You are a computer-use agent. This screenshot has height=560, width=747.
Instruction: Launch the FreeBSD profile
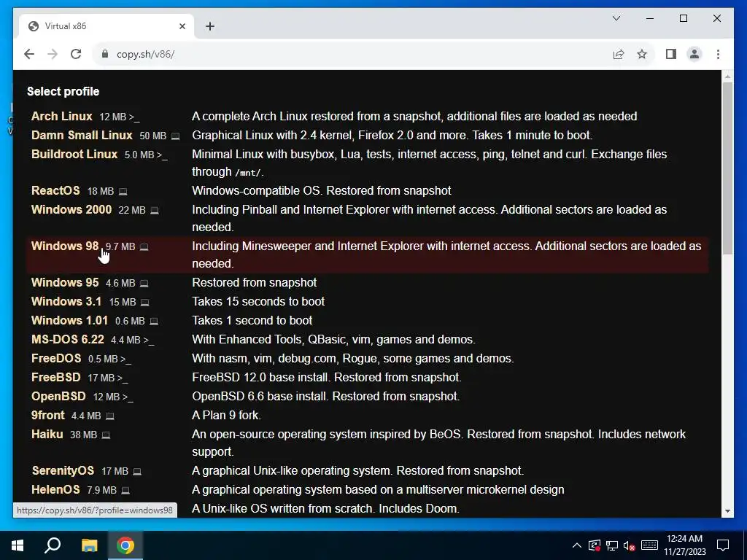pyautogui.click(x=55, y=378)
